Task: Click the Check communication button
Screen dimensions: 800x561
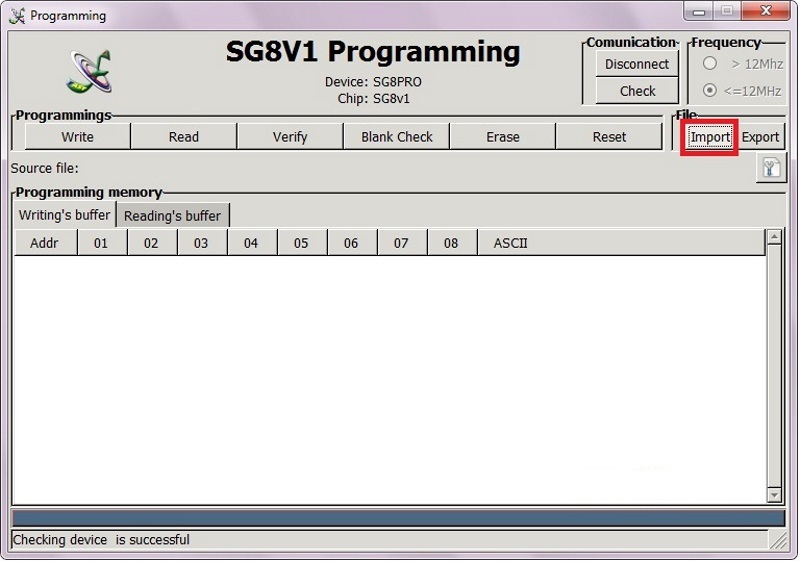Action: point(637,91)
